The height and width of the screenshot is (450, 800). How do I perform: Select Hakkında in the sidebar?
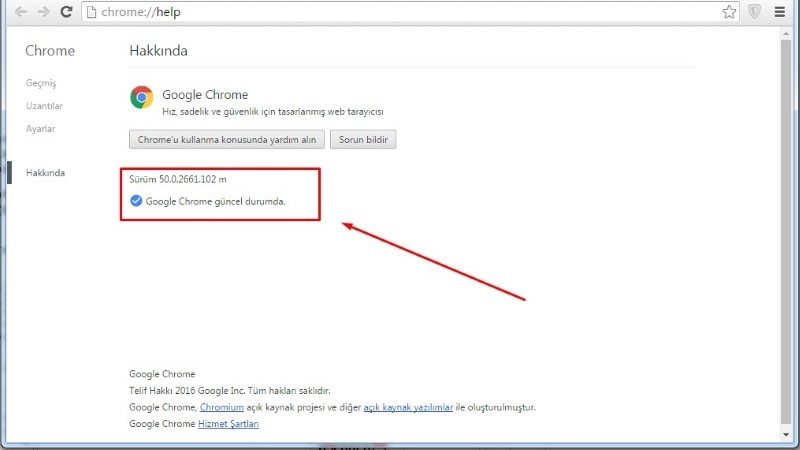point(45,172)
